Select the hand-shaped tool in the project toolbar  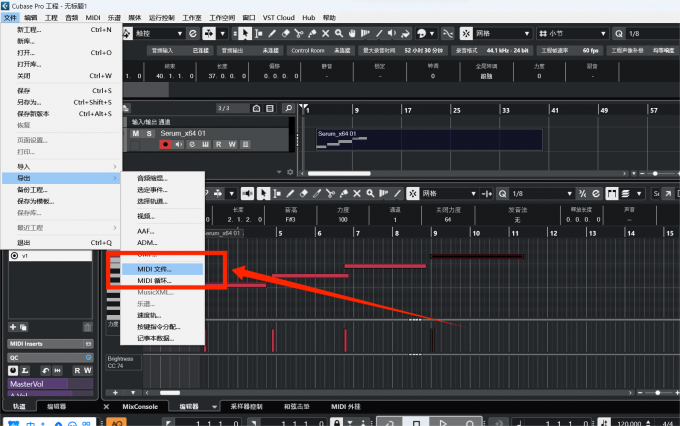pyautogui.click(x=352, y=33)
